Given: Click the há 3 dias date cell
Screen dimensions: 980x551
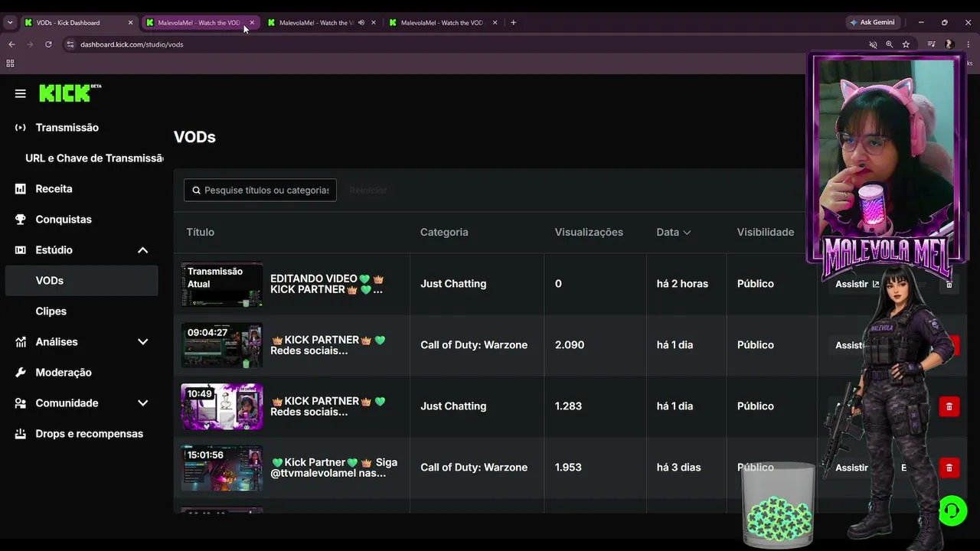Looking at the screenshot, I should (x=679, y=468).
